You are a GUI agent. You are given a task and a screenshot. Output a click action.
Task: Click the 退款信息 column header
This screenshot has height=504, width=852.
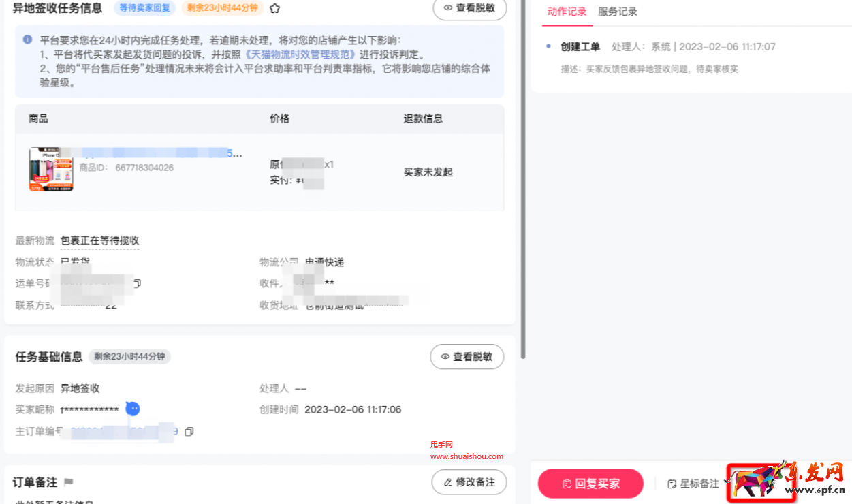coord(424,119)
